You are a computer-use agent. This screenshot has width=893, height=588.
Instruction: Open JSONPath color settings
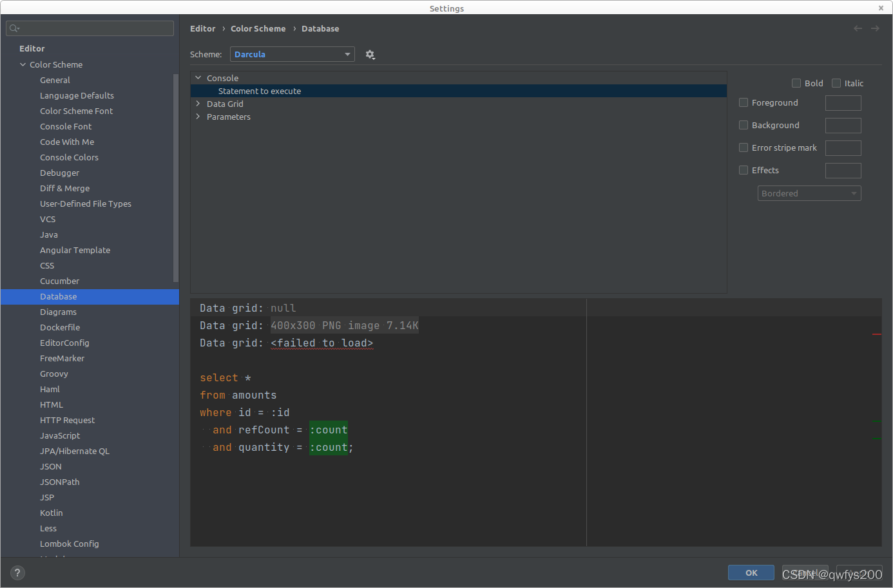60,482
